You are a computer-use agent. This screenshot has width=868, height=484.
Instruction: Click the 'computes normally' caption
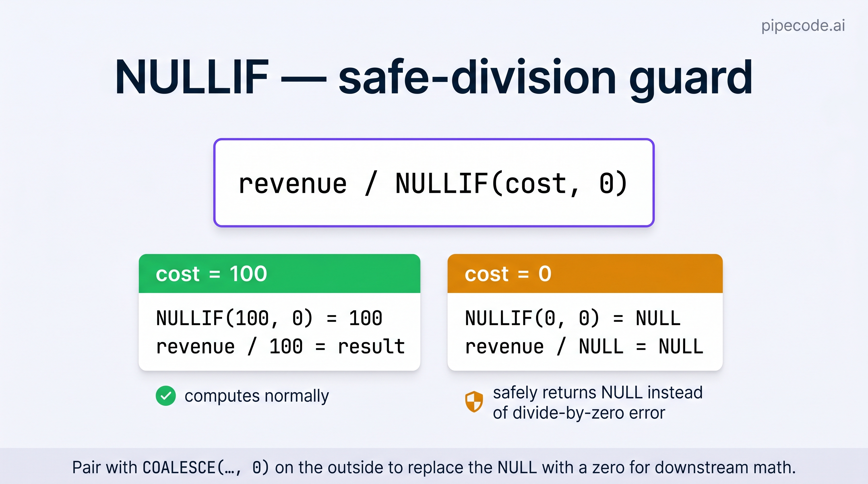click(x=257, y=396)
